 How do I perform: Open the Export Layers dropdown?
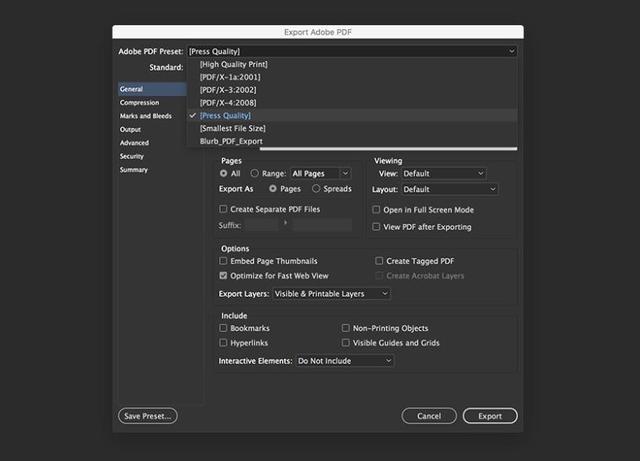click(x=331, y=294)
